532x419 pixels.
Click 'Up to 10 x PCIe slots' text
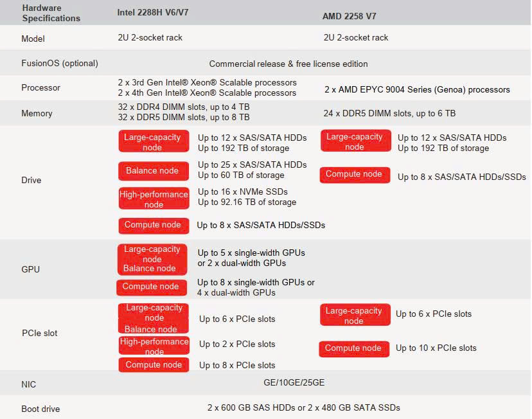pyautogui.click(x=436, y=348)
